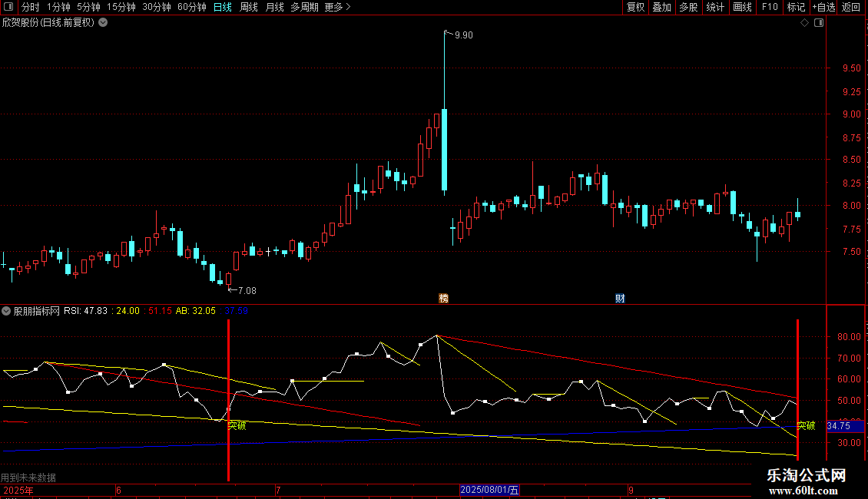Screen dimensions: 868x499
Task: Switch to 5分钟 period
Action: coord(88,7)
